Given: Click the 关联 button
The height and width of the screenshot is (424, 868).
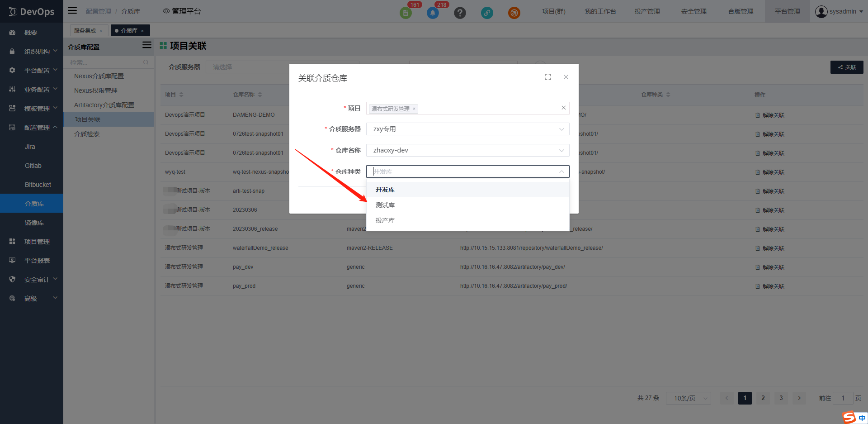Looking at the screenshot, I should click(847, 67).
